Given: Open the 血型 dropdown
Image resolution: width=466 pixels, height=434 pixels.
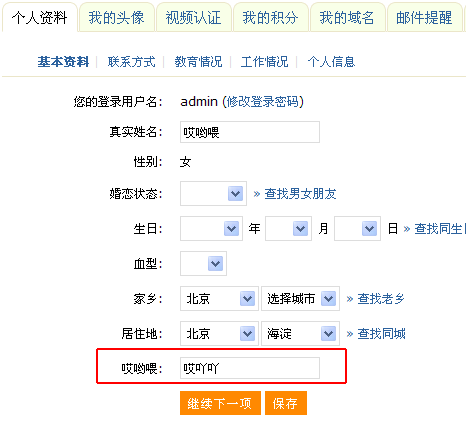Looking at the screenshot, I should (203, 264).
